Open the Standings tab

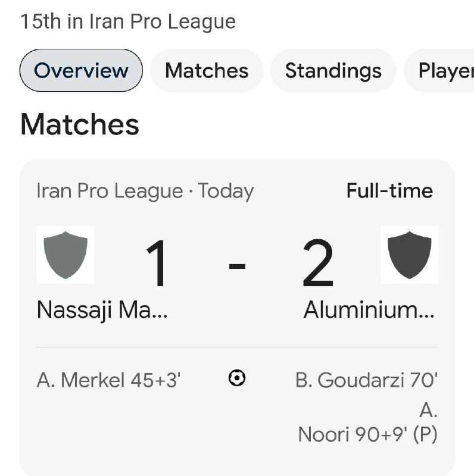pos(333,70)
